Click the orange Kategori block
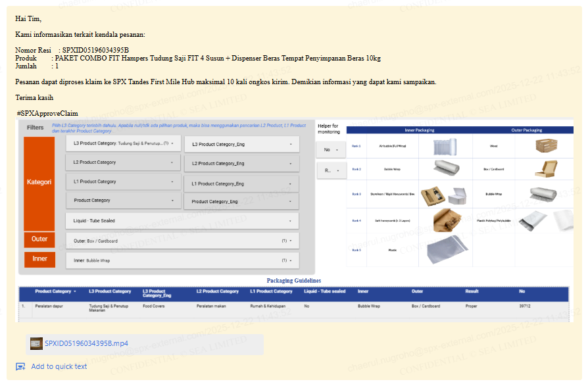Image resolution: width=588 pixels, height=388 pixels. (x=39, y=183)
